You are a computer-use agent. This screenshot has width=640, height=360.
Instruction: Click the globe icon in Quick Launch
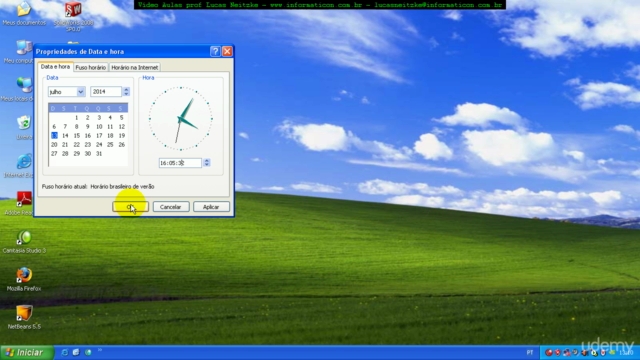pyautogui.click(x=88, y=352)
